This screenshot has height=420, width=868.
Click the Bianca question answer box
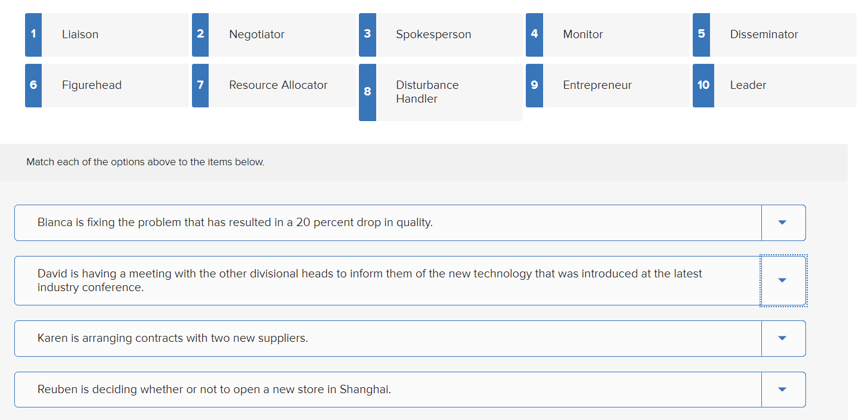387,223
